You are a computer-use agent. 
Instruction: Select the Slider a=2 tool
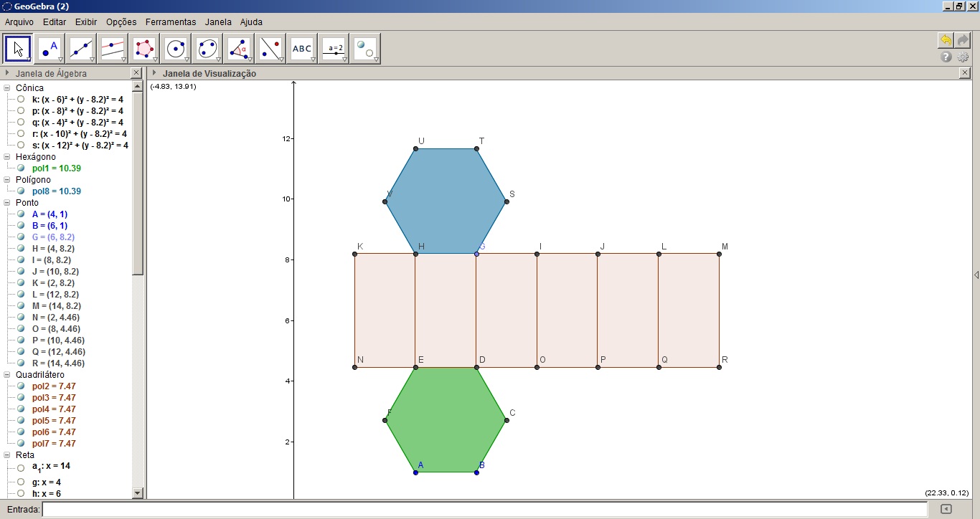(334, 49)
